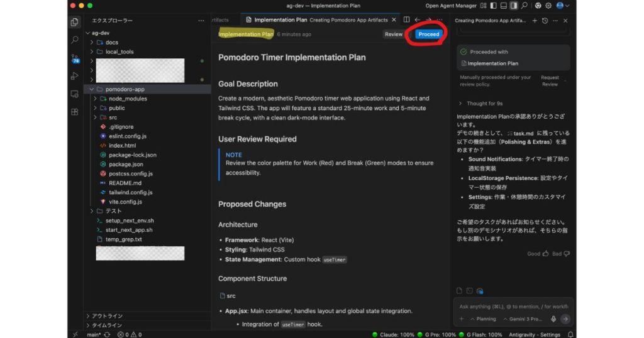Toggle the primary sidebar layout button
The height and width of the screenshot is (338, 644).
492,6
